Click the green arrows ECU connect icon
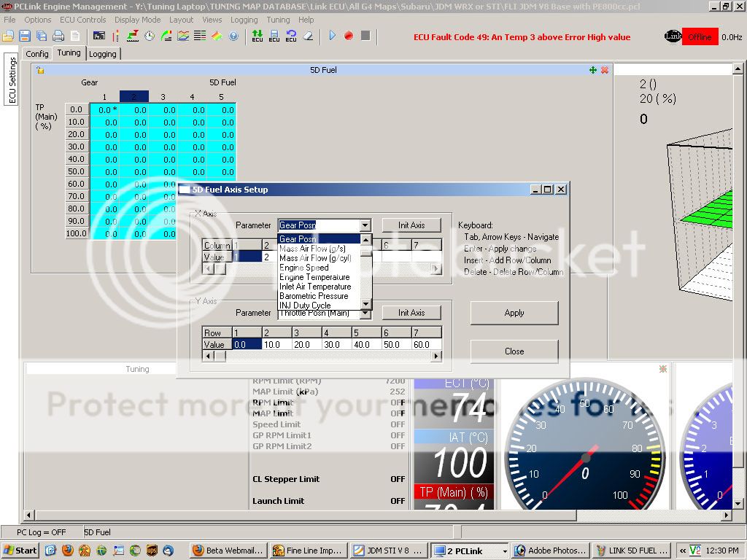The height and width of the screenshot is (560, 747). pyautogui.click(x=258, y=36)
